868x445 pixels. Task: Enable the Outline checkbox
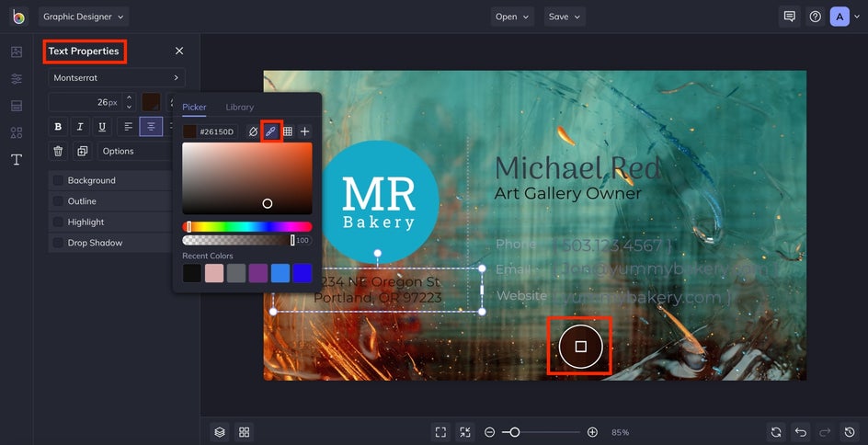[x=58, y=201]
